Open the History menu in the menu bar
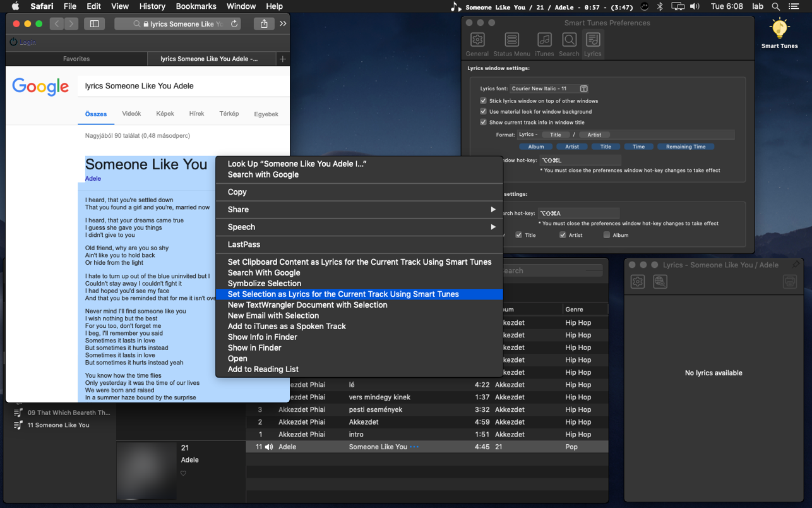The height and width of the screenshot is (508, 812). [152, 6]
